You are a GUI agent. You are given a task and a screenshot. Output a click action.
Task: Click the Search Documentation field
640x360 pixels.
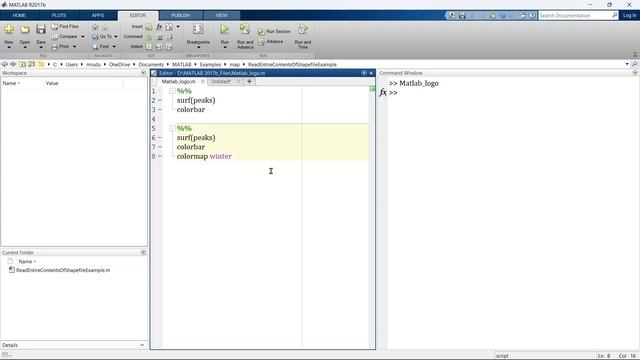576,16
